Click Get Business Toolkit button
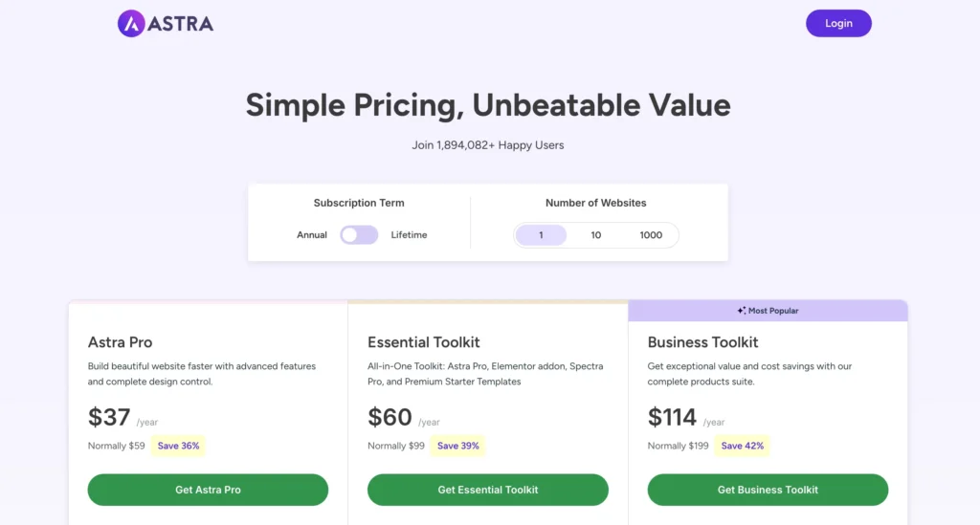This screenshot has height=525, width=980. (x=768, y=490)
